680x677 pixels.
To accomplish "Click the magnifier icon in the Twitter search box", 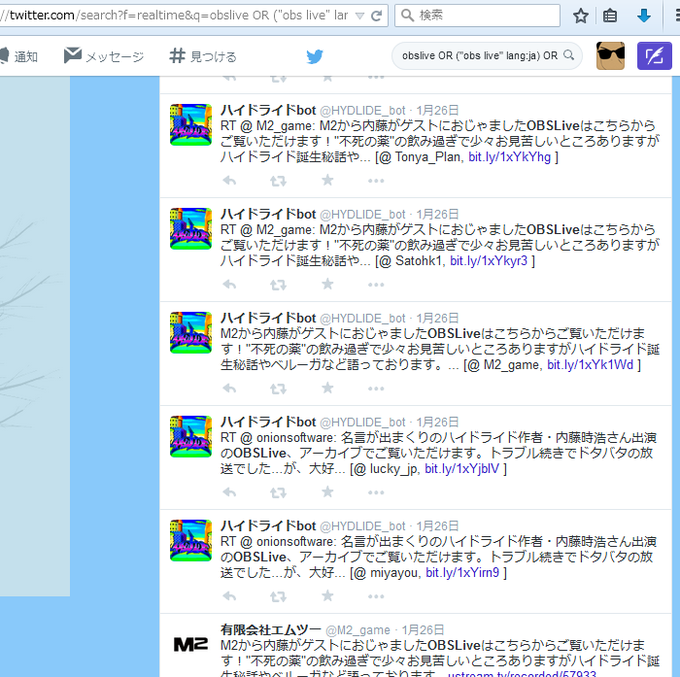I will pos(569,55).
